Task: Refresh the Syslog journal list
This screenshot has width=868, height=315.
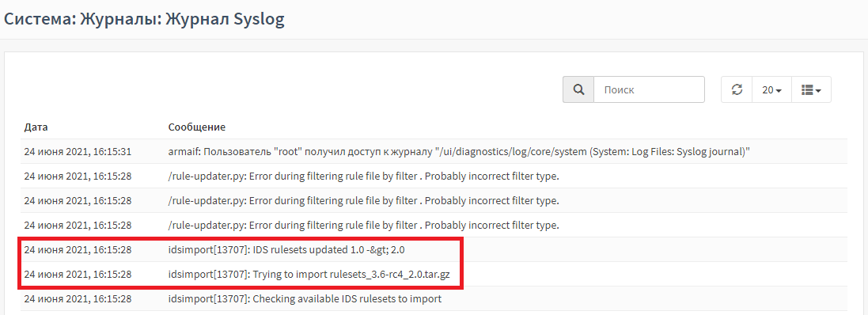Action: pyautogui.click(x=737, y=89)
